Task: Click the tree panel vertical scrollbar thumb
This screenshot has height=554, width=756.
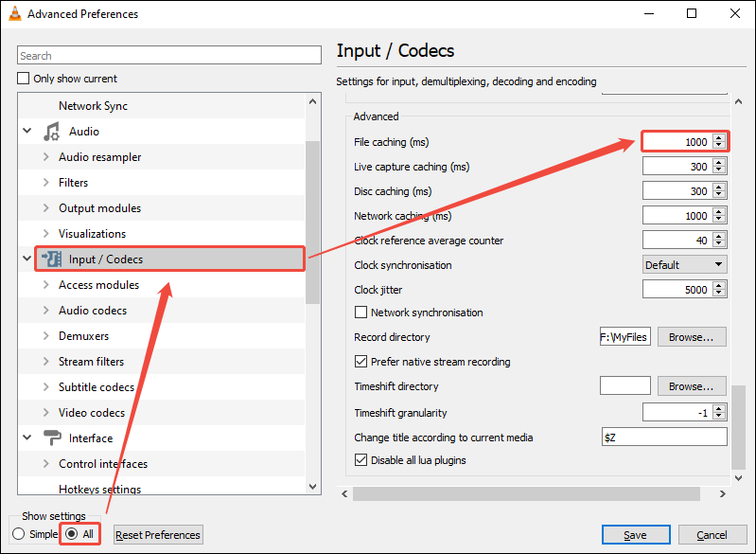Action: coord(312,223)
